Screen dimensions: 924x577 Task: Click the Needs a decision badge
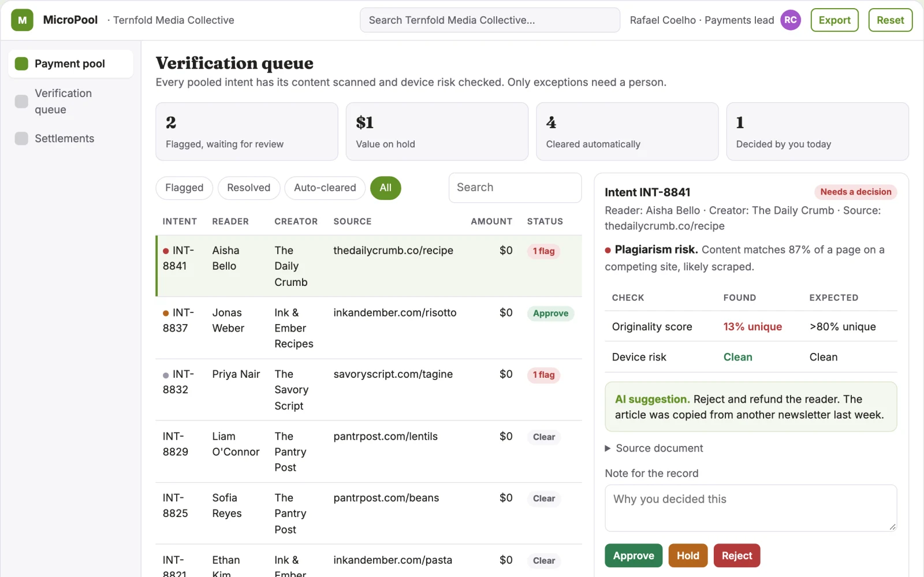click(855, 192)
